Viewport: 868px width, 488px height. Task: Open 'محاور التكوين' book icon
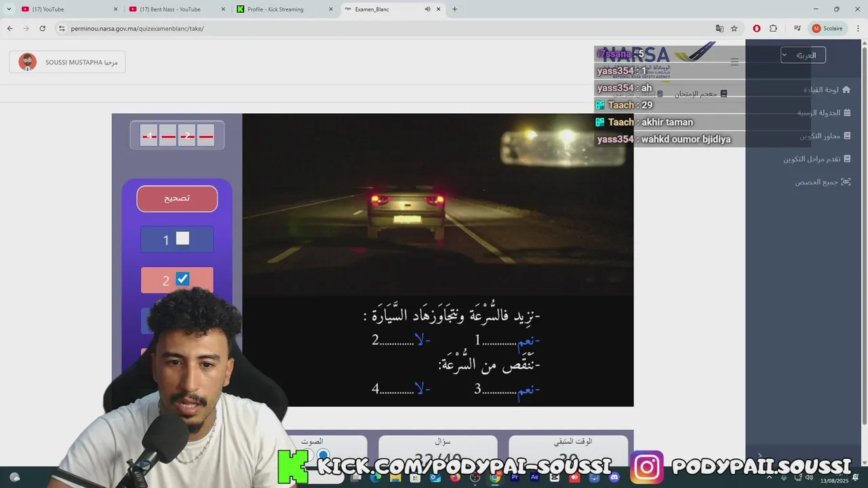coord(847,136)
